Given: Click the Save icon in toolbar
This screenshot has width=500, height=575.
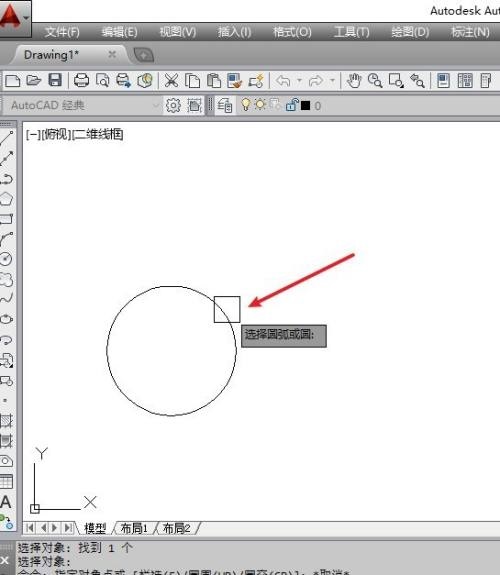Looking at the screenshot, I should click(55, 80).
